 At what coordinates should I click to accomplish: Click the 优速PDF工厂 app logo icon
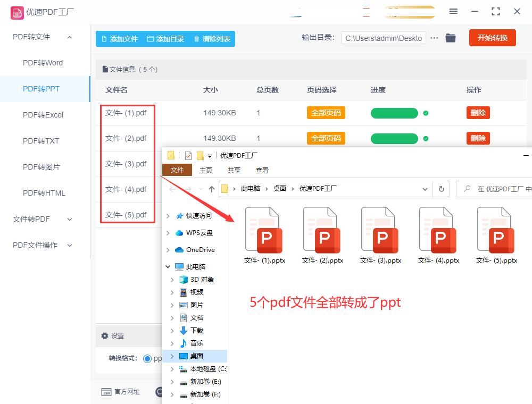pyautogui.click(x=17, y=13)
